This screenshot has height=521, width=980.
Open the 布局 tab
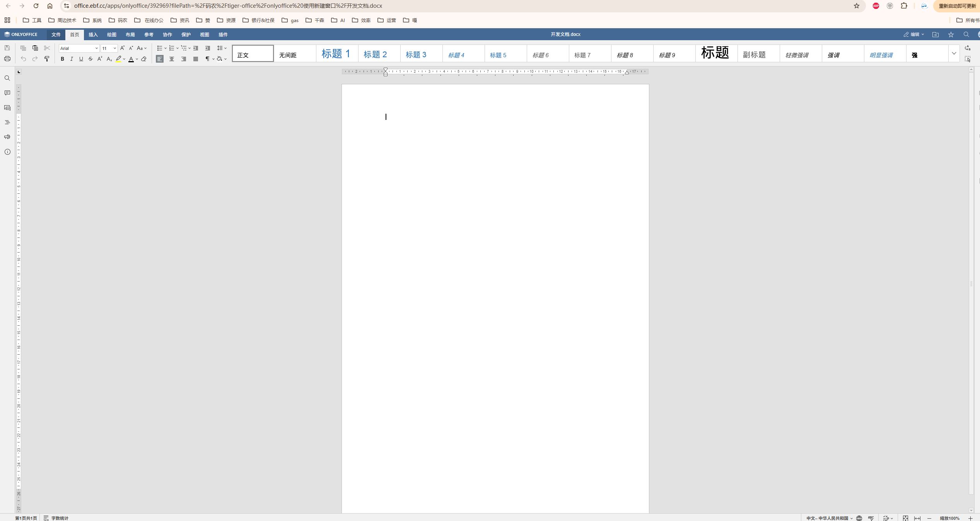(130, 34)
